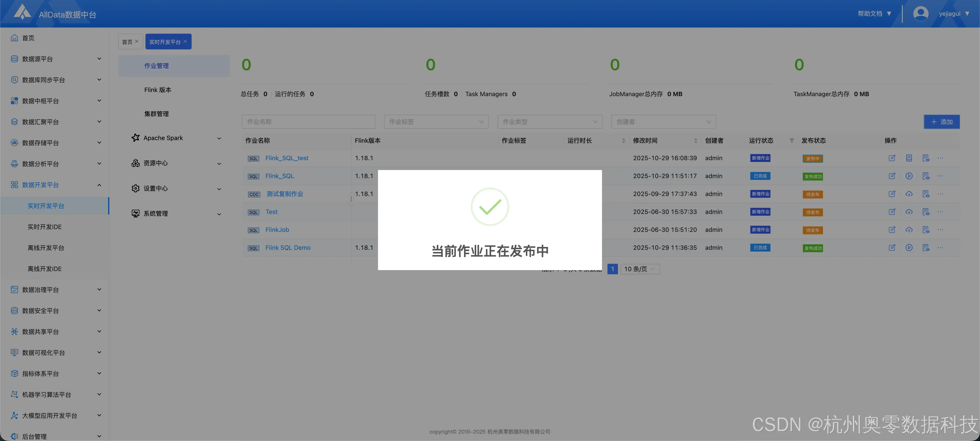The height and width of the screenshot is (441, 980).
Task: Run the Flink_SQL job via play icon
Action: pos(909,176)
